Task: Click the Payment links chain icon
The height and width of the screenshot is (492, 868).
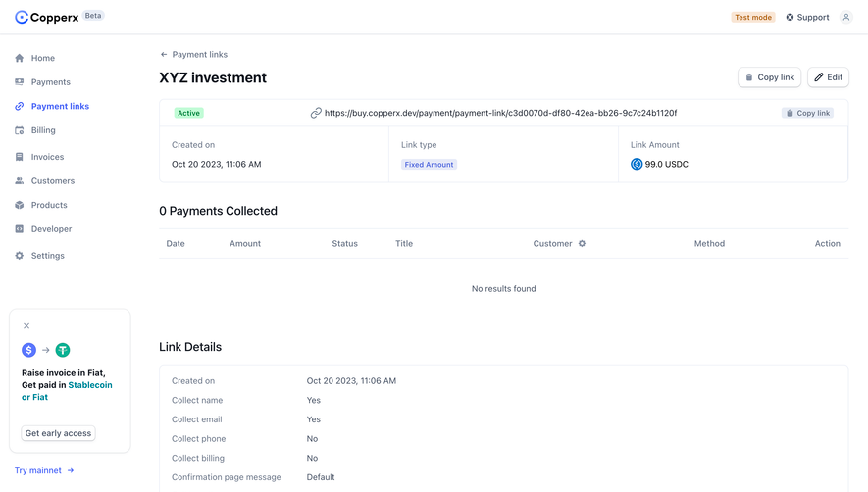Action: tap(20, 106)
